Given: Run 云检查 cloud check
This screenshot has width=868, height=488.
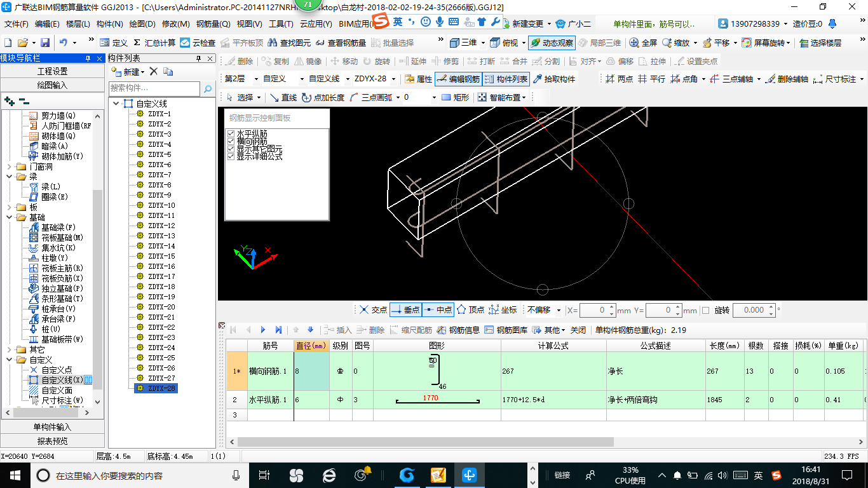Looking at the screenshot, I should pyautogui.click(x=198, y=43).
